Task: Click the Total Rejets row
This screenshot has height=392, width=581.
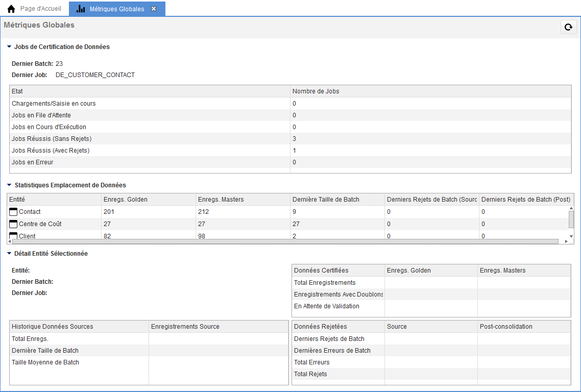Action: (431, 374)
